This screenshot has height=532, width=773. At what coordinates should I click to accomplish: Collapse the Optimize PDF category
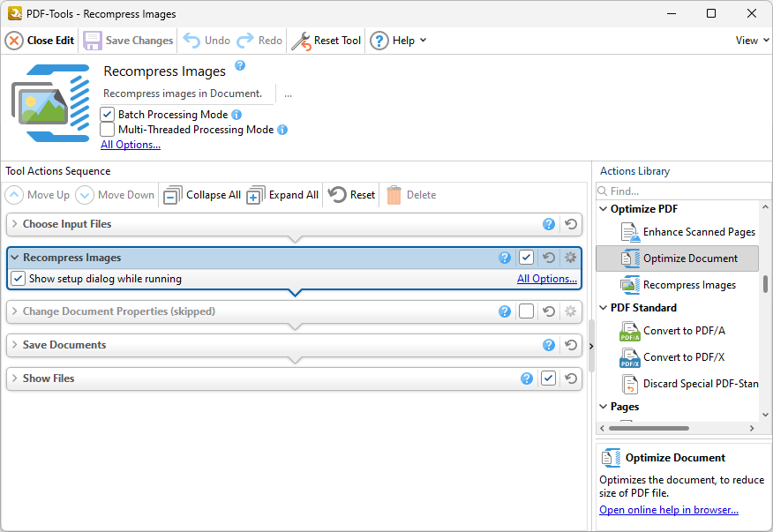(x=604, y=209)
